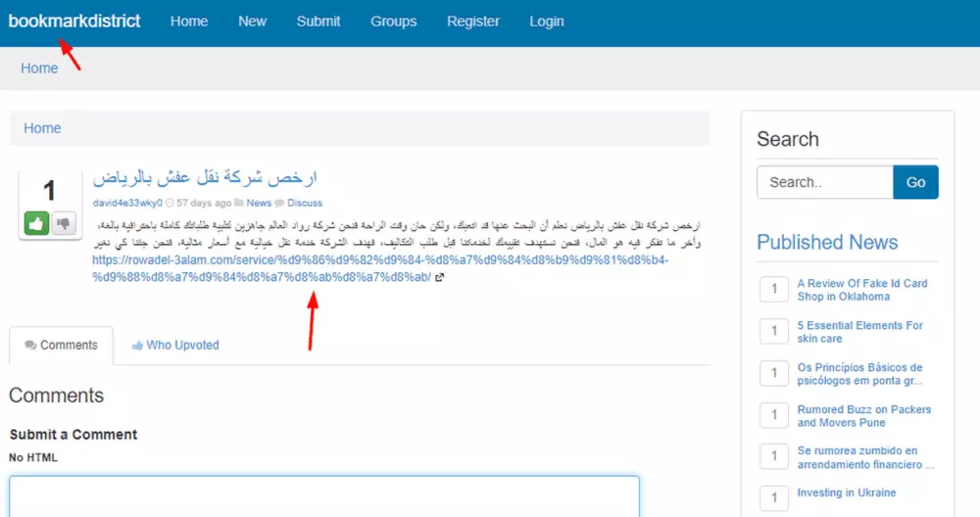Click the 57 days ago timestamp
This screenshot has height=517, width=980.
tap(204, 203)
